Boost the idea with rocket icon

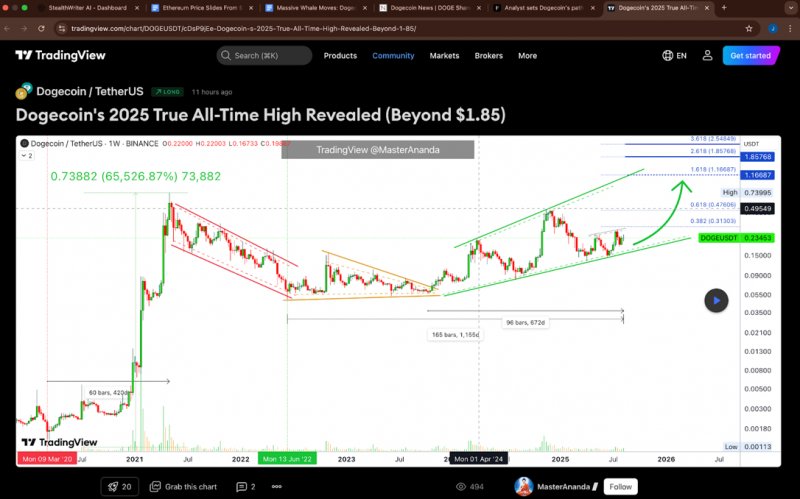click(x=119, y=486)
